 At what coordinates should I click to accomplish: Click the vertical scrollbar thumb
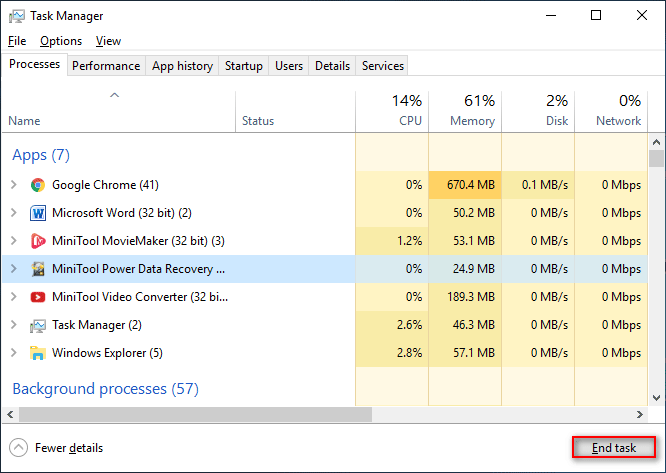(656, 158)
